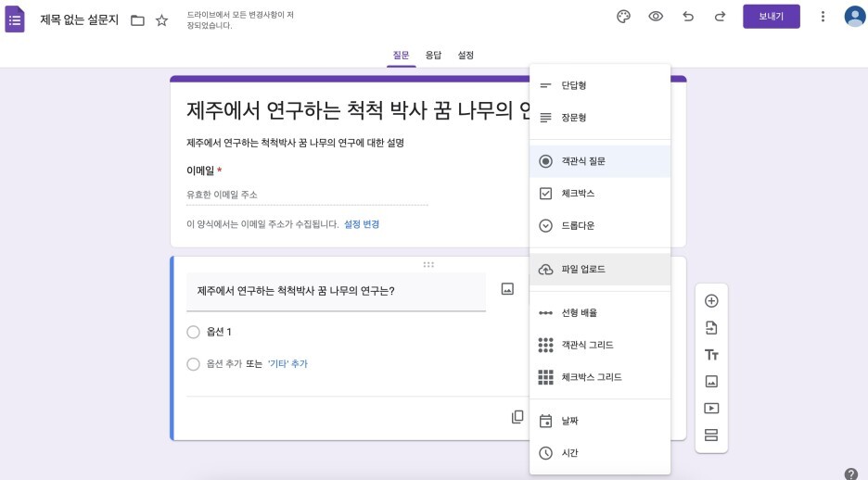Image resolution: width=868 pixels, height=480 pixels.
Task: Click the 옵션 1 radio button
Action: (x=193, y=332)
